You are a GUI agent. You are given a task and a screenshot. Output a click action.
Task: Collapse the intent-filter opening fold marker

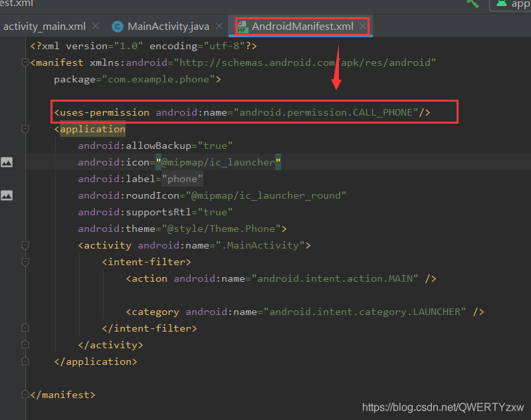pos(25,262)
